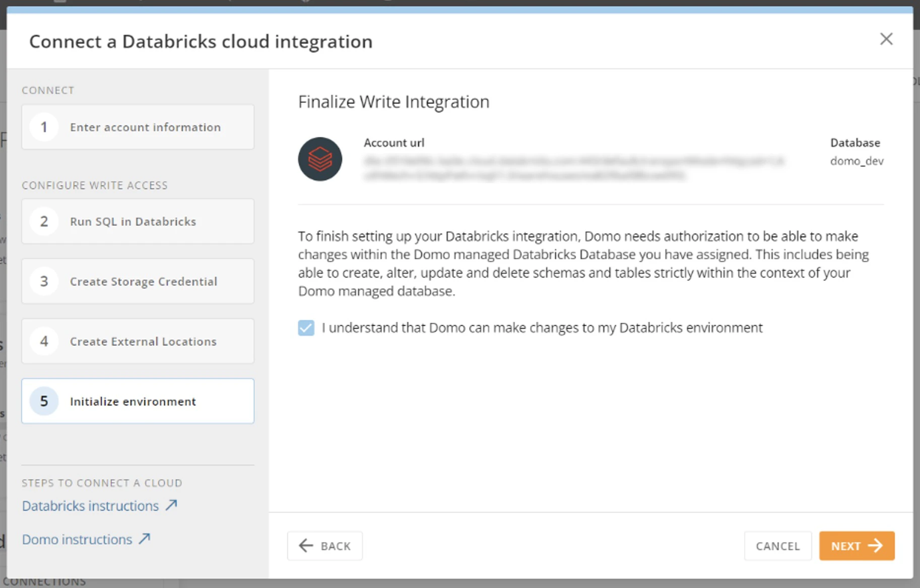Click the step 4 number circle
This screenshot has width=920, height=588.
pyautogui.click(x=44, y=341)
